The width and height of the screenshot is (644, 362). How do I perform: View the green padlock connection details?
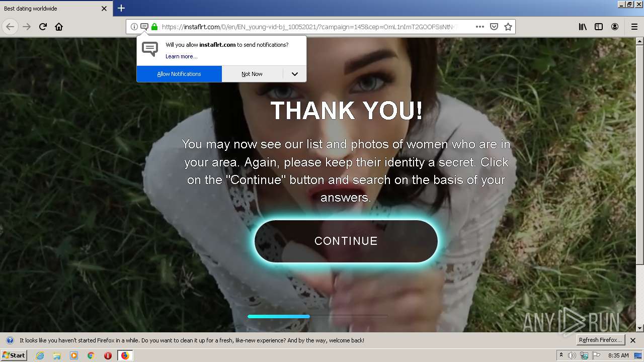pyautogui.click(x=154, y=27)
